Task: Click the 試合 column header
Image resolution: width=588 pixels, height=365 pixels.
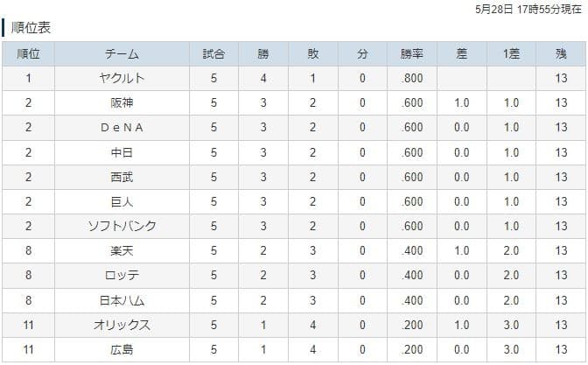Action: click(x=213, y=54)
